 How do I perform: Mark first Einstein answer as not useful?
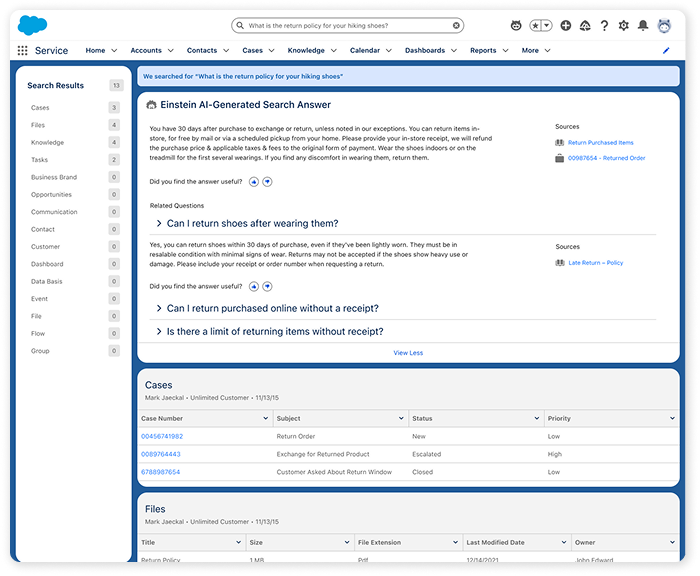(x=268, y=181)
